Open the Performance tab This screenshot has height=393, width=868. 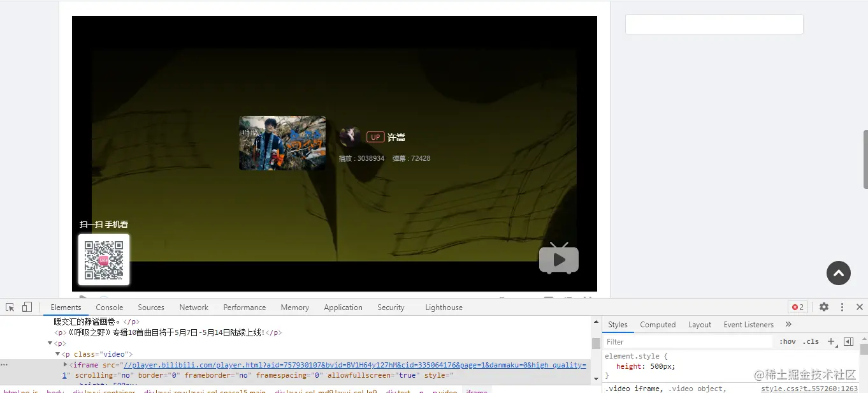[x=245, y=307]
